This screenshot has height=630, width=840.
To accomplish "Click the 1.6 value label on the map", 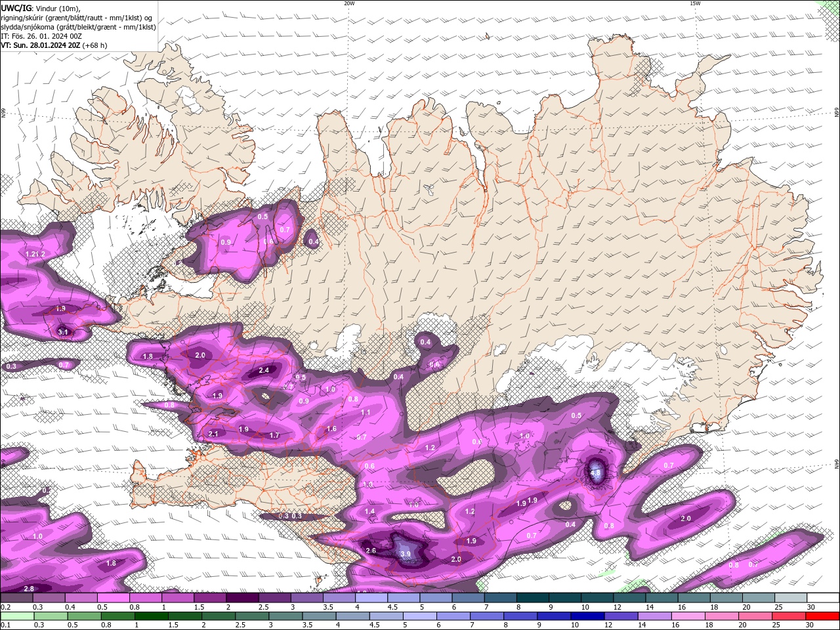I will (x=331, y=429).
